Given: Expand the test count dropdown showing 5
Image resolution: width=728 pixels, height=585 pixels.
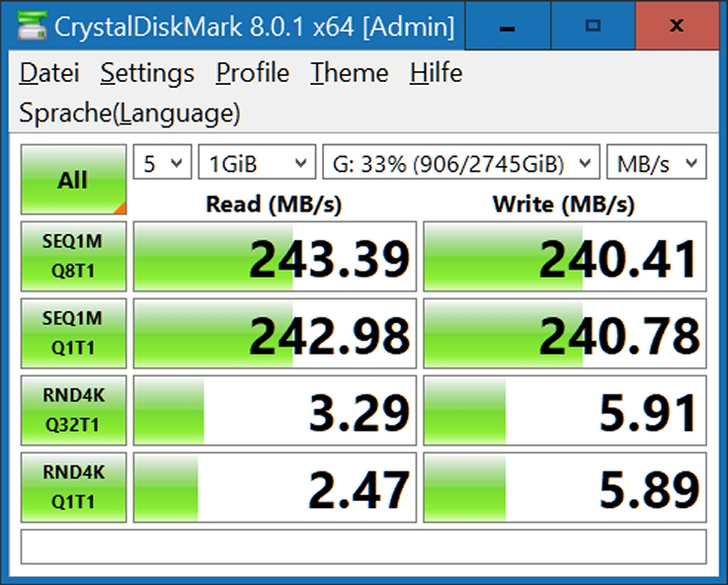Looking at the screenshot, I should pos(162,162).
